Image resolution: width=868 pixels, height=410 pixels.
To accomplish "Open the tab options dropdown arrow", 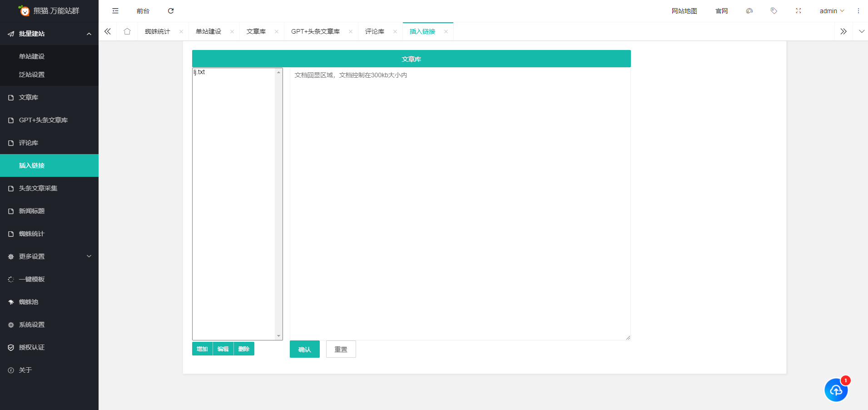I will 862,31.
